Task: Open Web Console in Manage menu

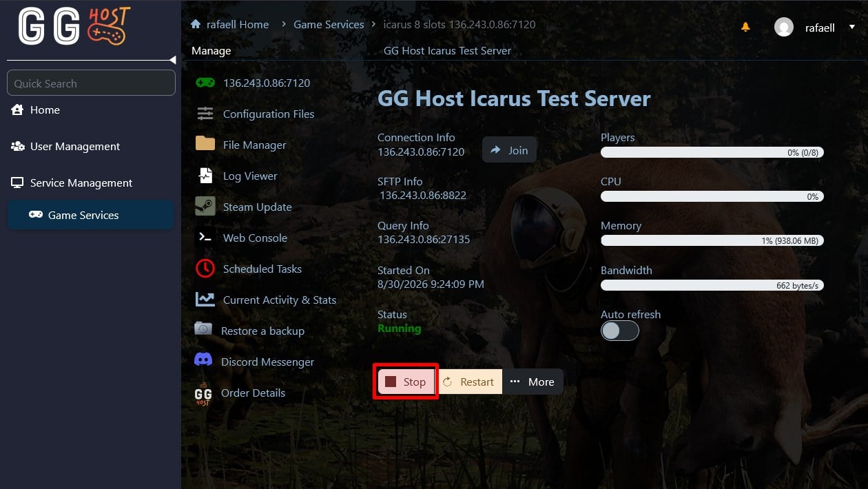Action: pos(255,238)
